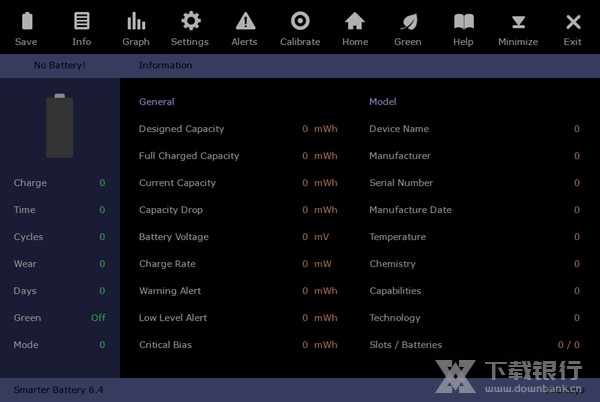Click the Slots / Batteries value
Viewport: 600px width, 402px height.
point(568,345)
